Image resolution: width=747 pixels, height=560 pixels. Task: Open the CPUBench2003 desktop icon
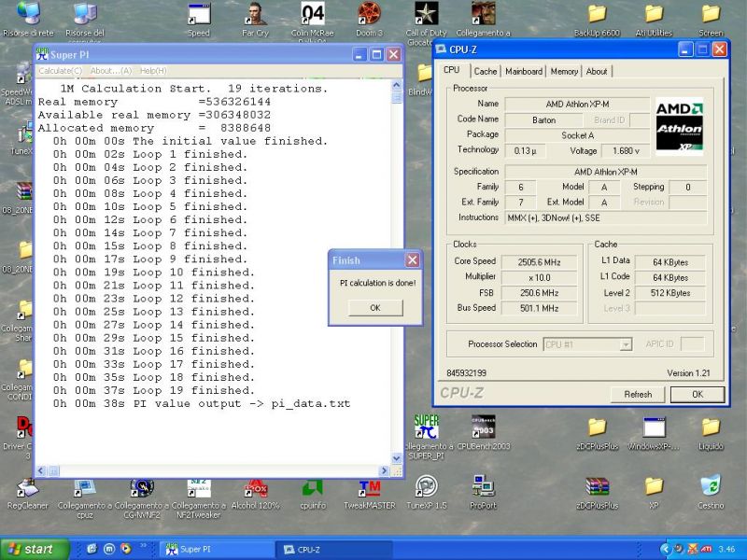point(483,433)
